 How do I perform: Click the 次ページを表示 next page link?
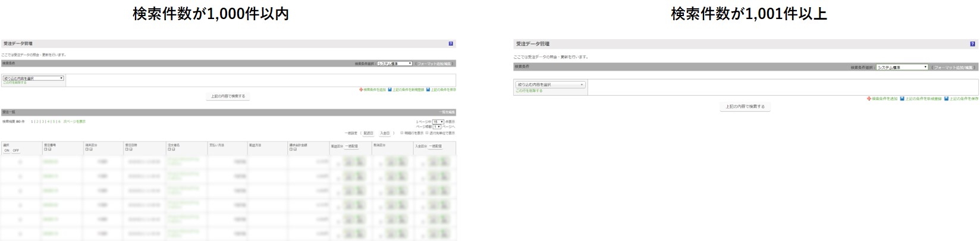[74, 121]
